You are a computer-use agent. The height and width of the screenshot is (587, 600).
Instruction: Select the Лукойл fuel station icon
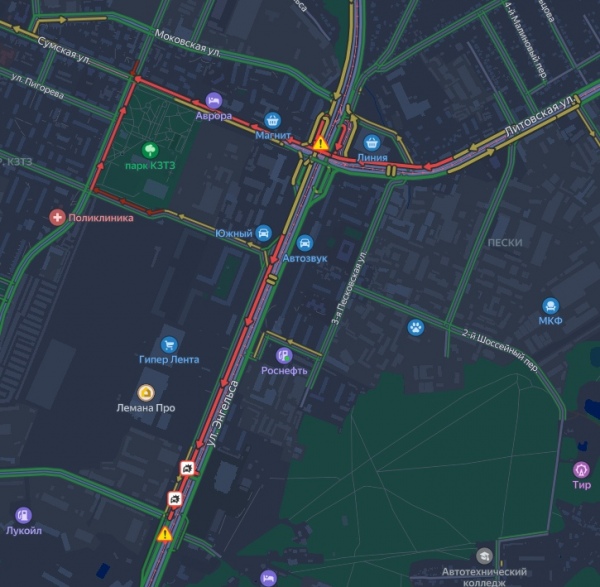pyautogui.click(x=24, y=515)
